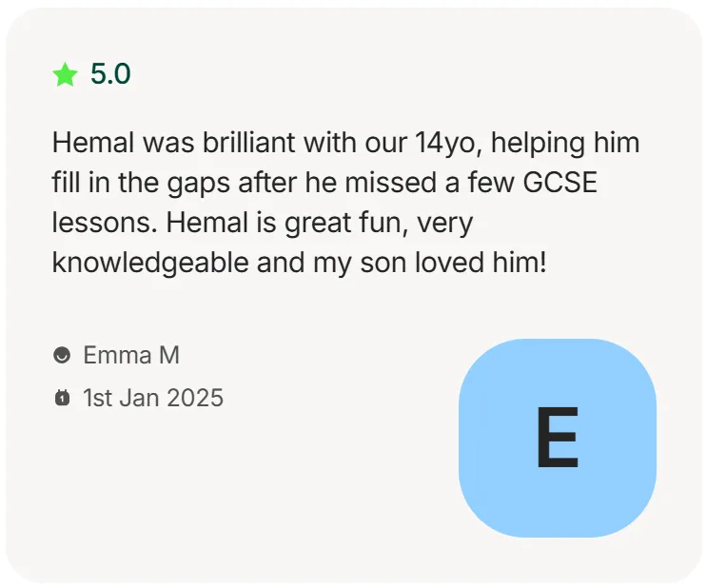
Task: Click the line 'lessons. Hemal is great fun'
Action: (263, 224)
